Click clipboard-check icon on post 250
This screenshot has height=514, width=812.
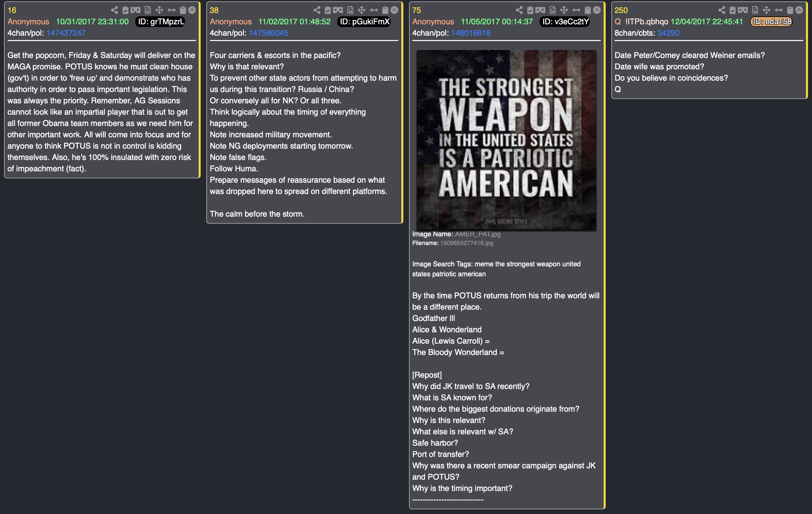(x=733, y=10)
